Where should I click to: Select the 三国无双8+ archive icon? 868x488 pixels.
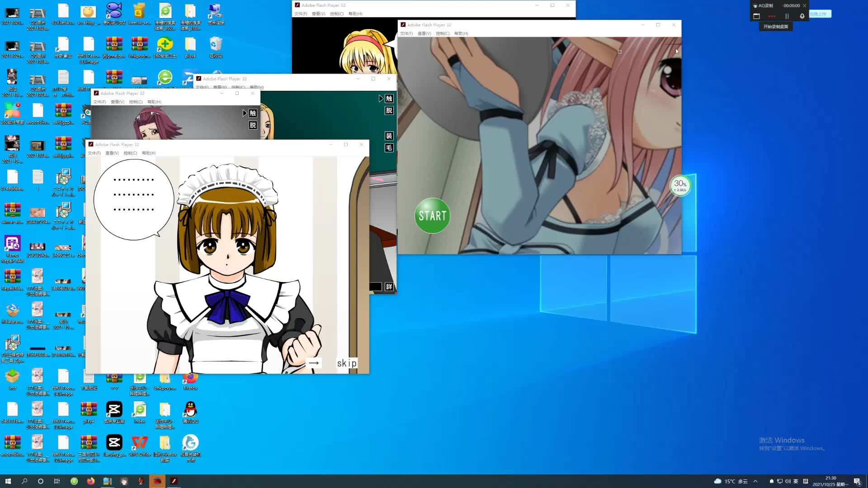(89, 449)
